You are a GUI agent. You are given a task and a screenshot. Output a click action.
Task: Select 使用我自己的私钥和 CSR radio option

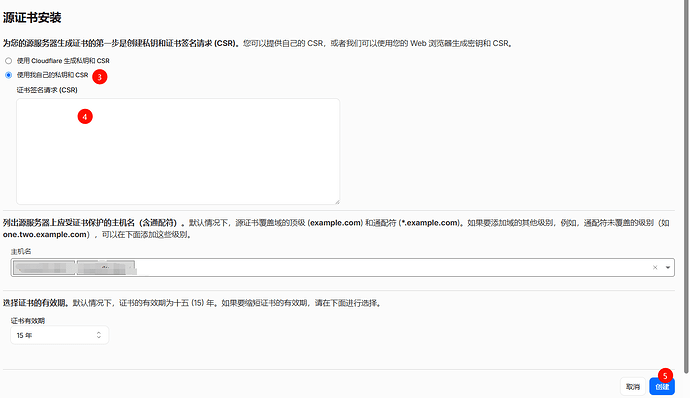8,75
